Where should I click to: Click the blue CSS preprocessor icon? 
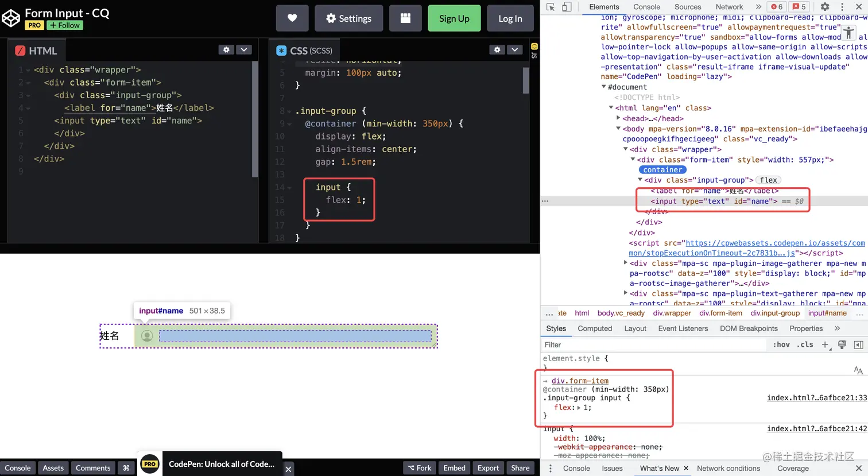point(281,51)
